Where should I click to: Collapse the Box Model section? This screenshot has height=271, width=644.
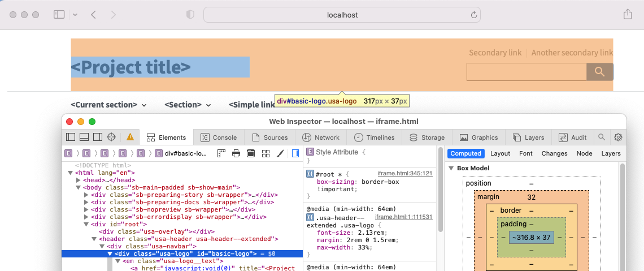[x=451, y=168]
